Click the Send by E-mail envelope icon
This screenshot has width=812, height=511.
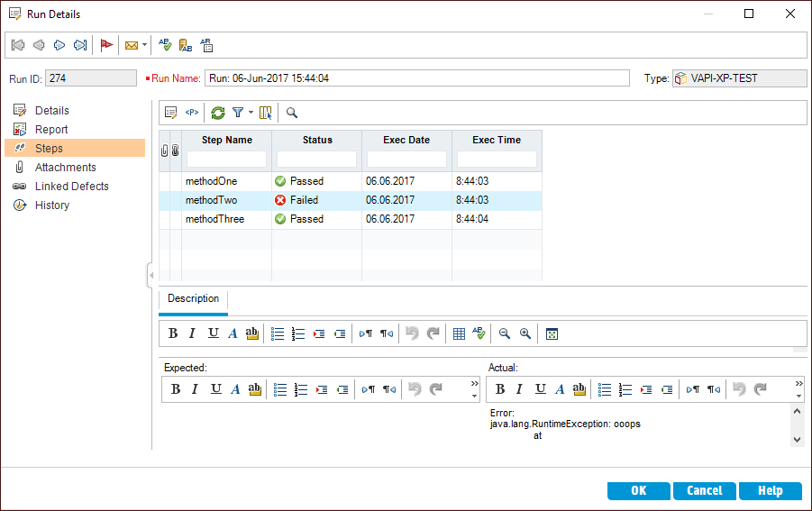click(x=132, y=44)
